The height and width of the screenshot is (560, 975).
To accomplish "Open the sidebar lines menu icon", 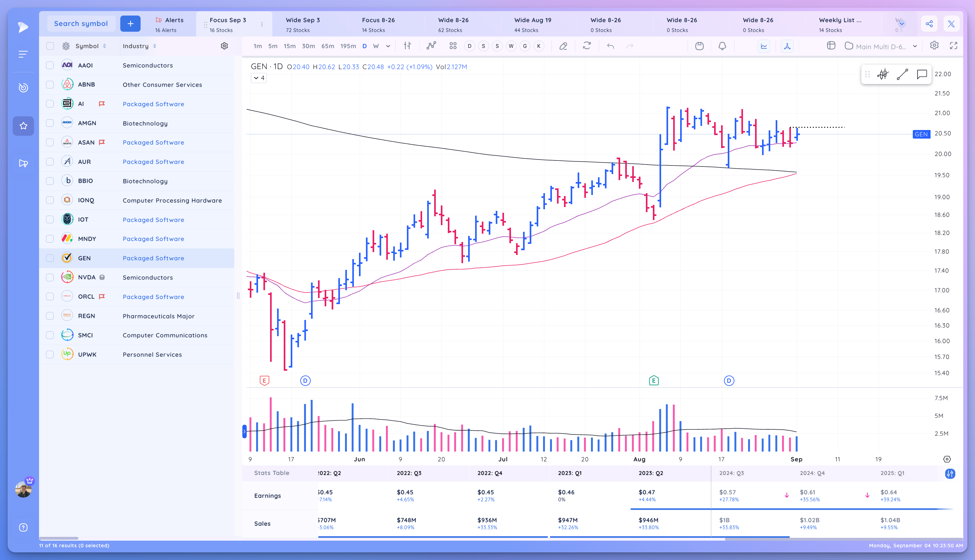I will 23,54.
